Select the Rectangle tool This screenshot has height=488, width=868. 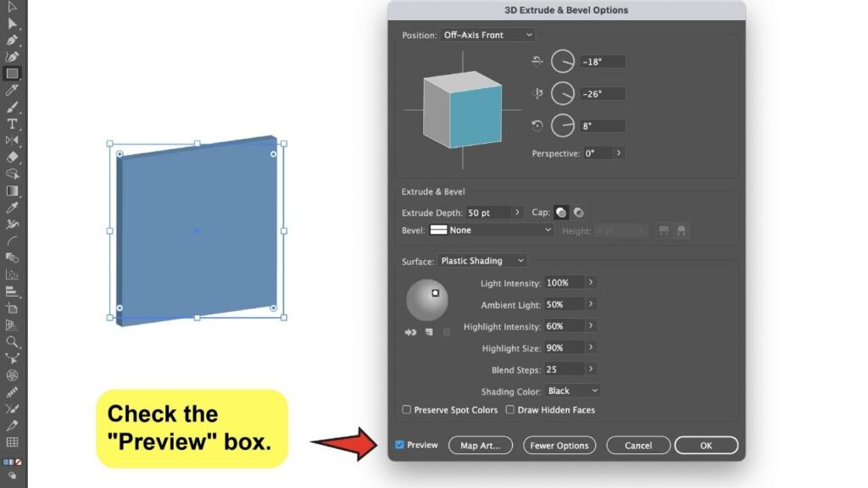11,73
